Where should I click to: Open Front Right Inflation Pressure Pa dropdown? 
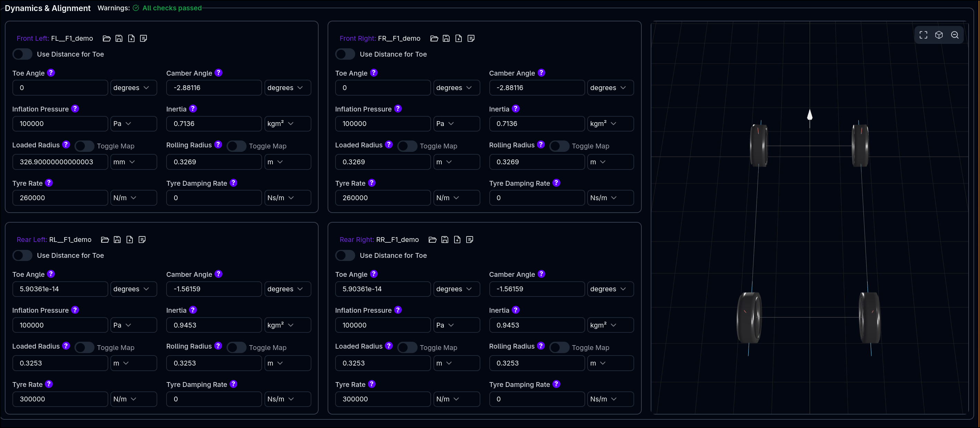457,123
